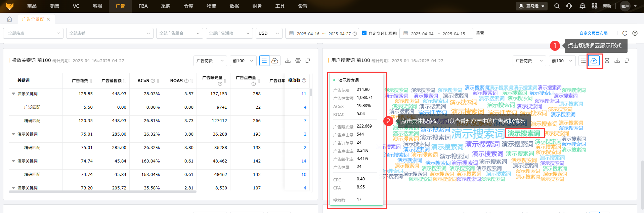This screenshot has width=644, height=213.
Task: Download the keyword table data
Action: point(288,61)
